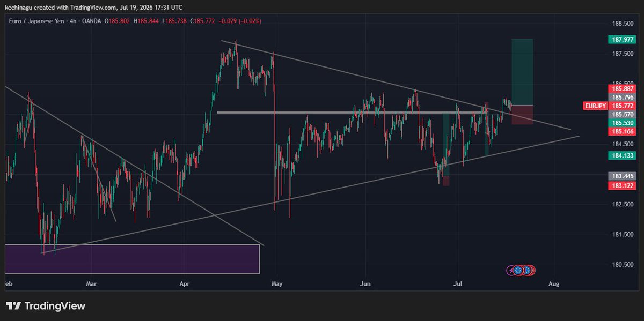Click the green 184.133 price tag
The image size is (644, 321).
[621, 155]
